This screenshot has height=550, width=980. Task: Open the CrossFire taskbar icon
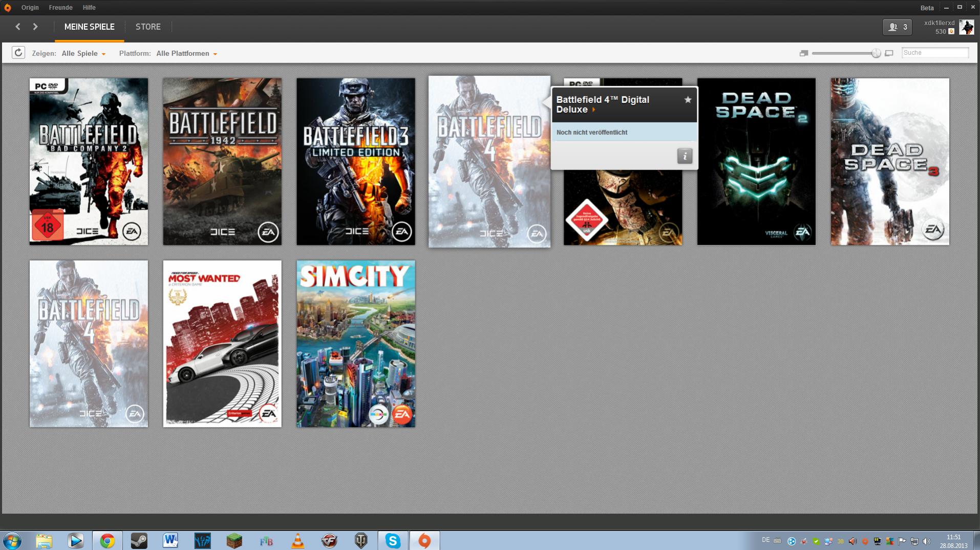tap(329, 541)
